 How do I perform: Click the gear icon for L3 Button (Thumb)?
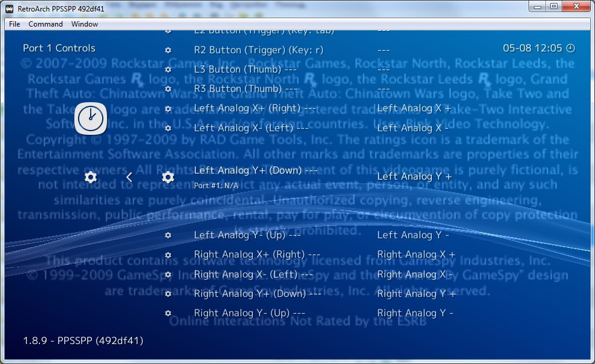168,70
